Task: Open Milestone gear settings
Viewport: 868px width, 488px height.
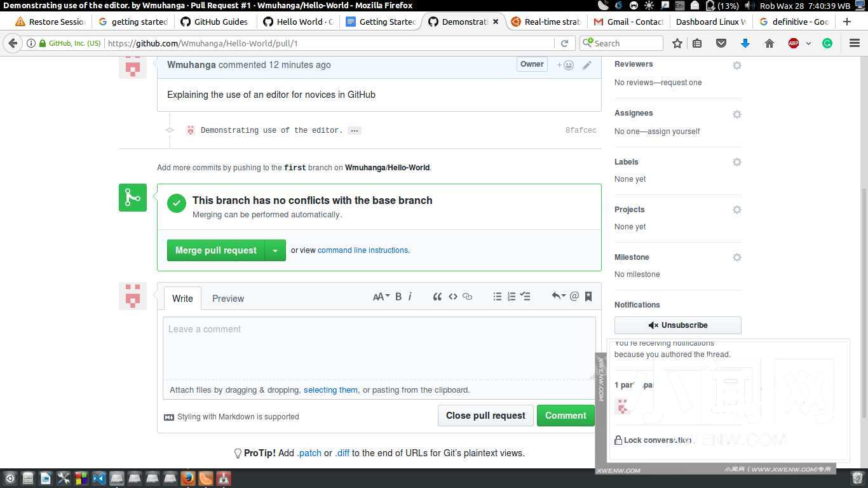Action: (x=737, y=257)
